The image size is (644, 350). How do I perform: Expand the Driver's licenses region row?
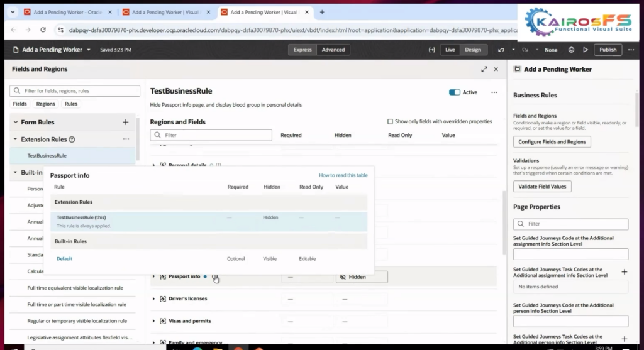(x=154, y=298)
